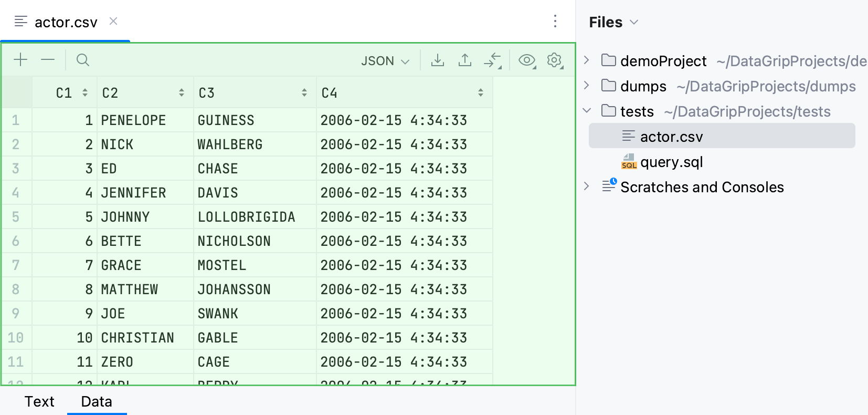868x415 pixels.
Task: Click the Export Data download icon
Action: (x=437, y=60)
